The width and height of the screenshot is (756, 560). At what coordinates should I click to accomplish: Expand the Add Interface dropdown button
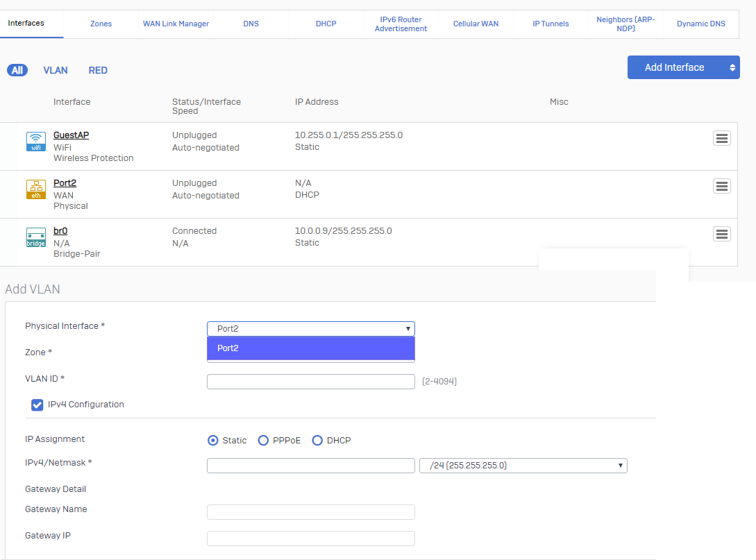tap(683, 67)
